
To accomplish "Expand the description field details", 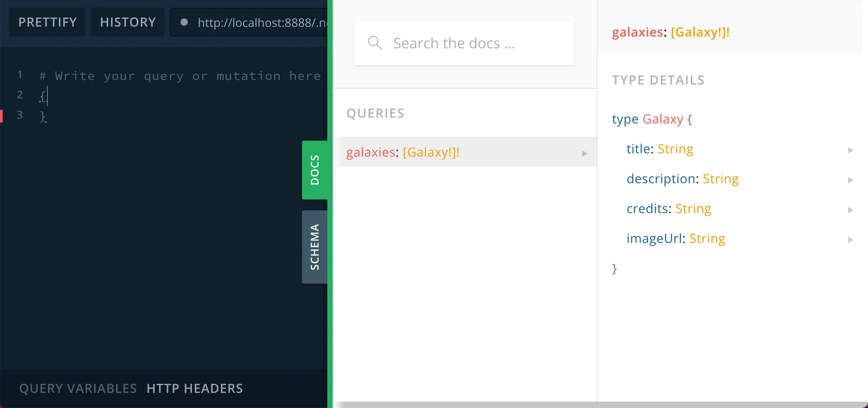I will tap(850, 180).
